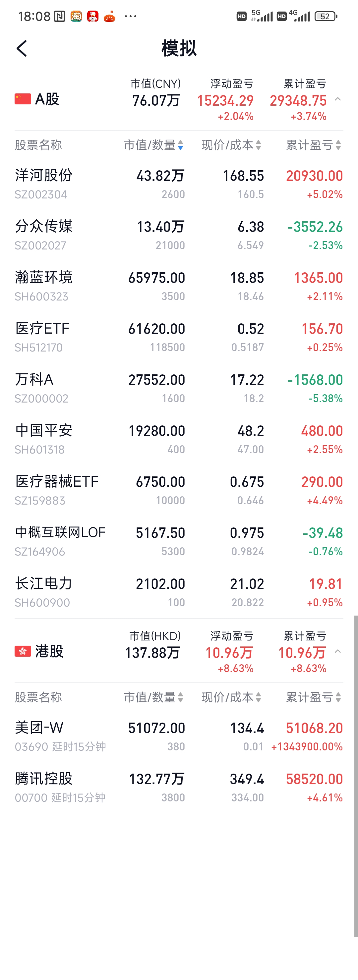Sort A股 list by 市值/数量
This screenshot has height=980, width=358.
click(154, 145)
